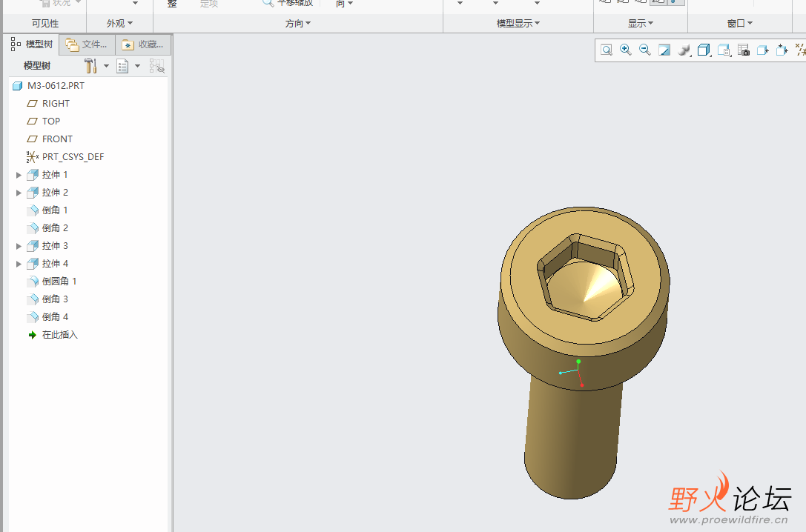
Task: Click the FRONT datum plane icon
Action: click(32, 139)
